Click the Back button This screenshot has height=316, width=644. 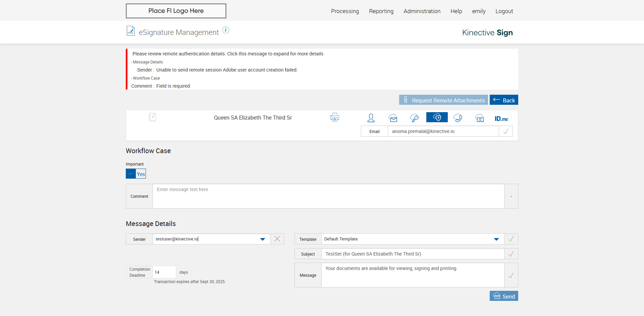(504, 100)
